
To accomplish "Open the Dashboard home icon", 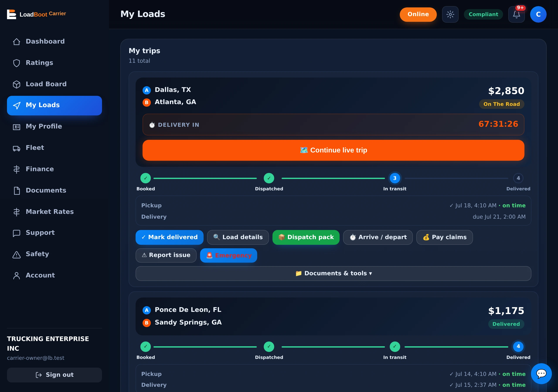I will 17,42.
